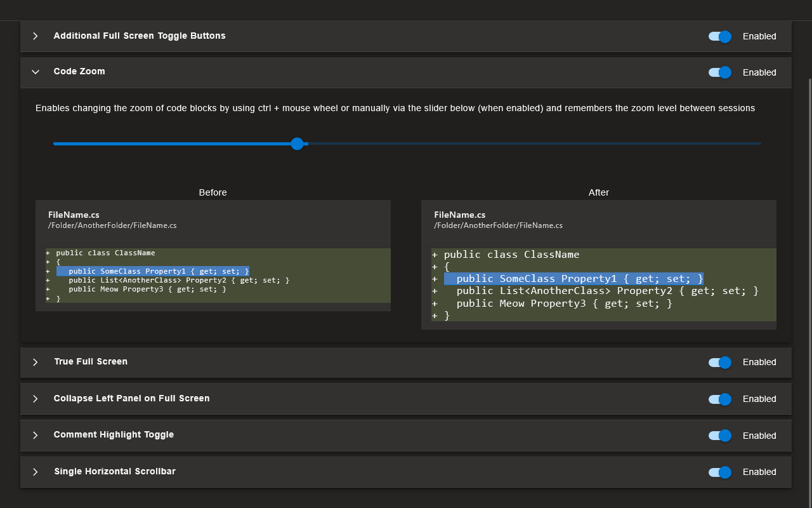Click the filled blue part of the zoom slider track

[172, 144]
